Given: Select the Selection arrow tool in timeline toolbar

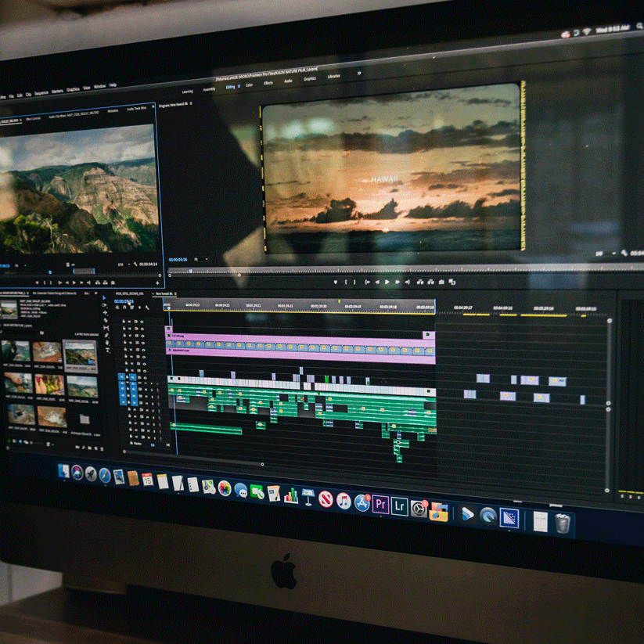Looking at the screenshot, I should click(105, 298).
